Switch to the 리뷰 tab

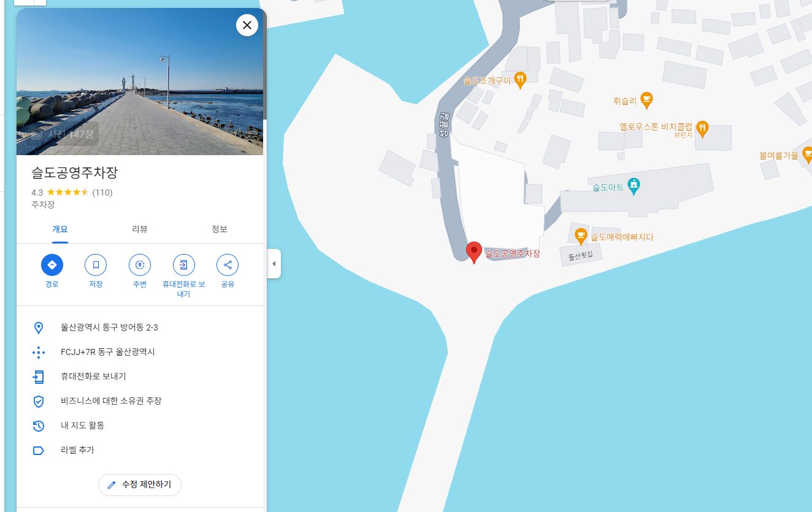click(x=140, y=229)
